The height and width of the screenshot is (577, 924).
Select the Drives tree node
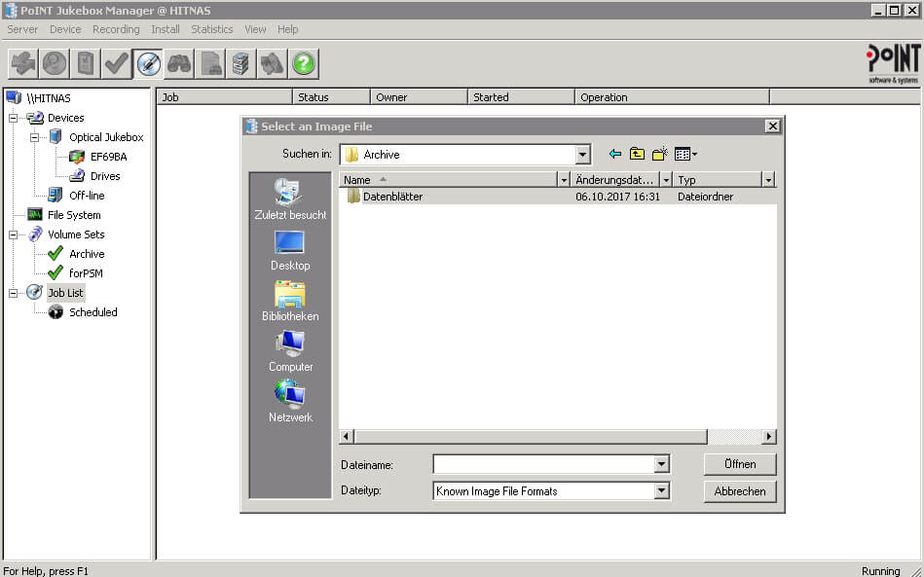click(x=105, y=176)
